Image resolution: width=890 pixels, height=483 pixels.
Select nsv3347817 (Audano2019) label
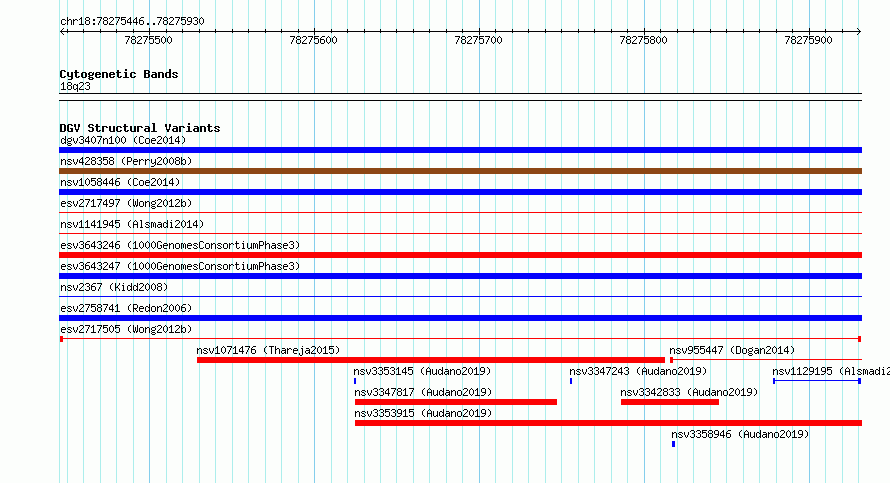pyautogui.click(x=423, y=392)
